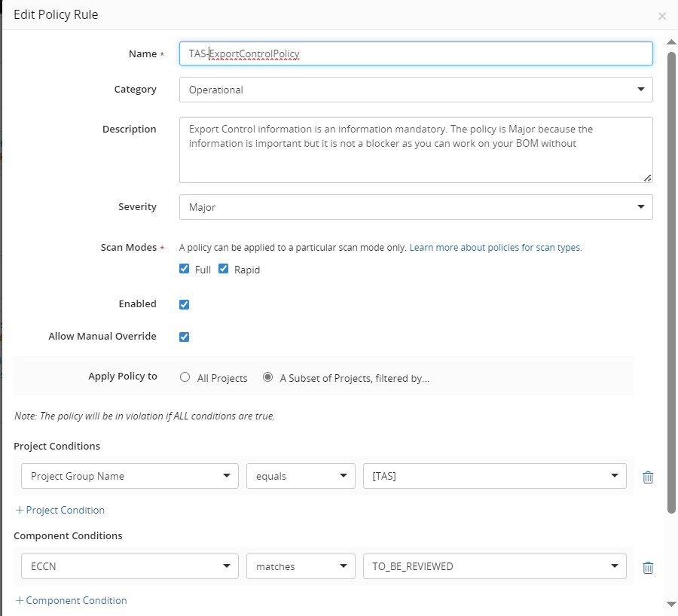
Task: Select A Subset of Projects option
Action: point(268,377)
